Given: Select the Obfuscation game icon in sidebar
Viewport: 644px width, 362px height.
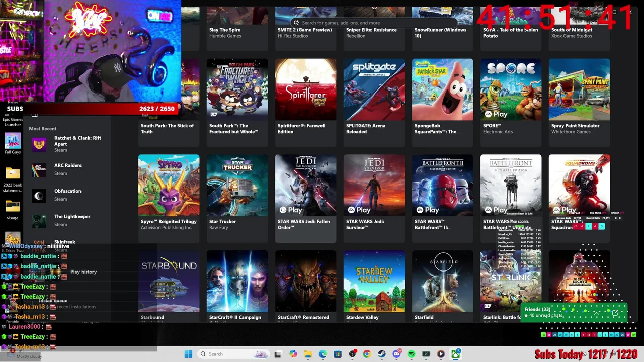Looking at the screenshot, I should coord(39,196).
